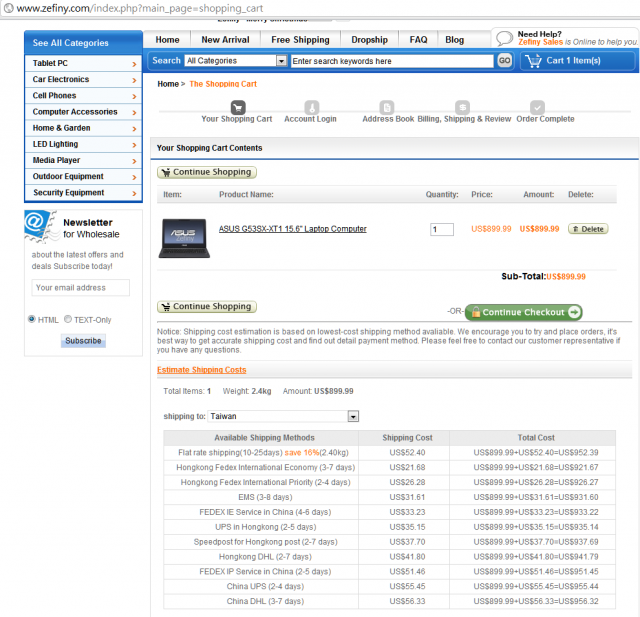Expand the Cell Phones category arrow

[x=134, y=96]
